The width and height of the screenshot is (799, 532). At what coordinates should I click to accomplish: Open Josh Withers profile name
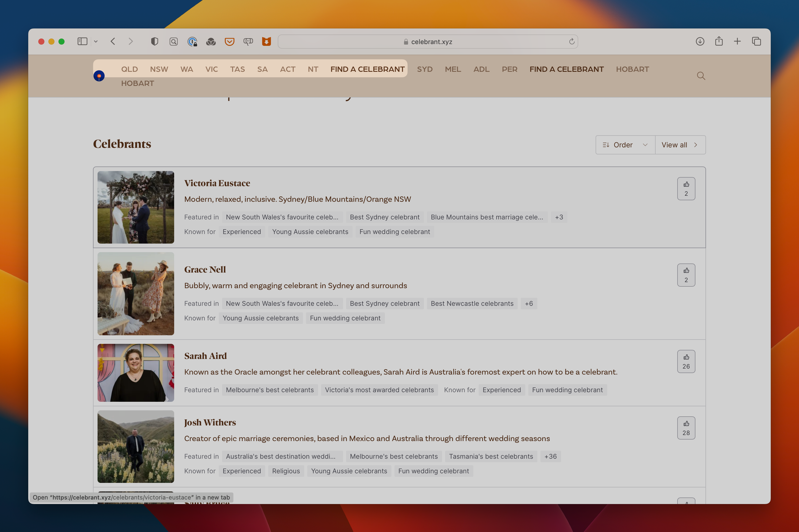[210, 422]
